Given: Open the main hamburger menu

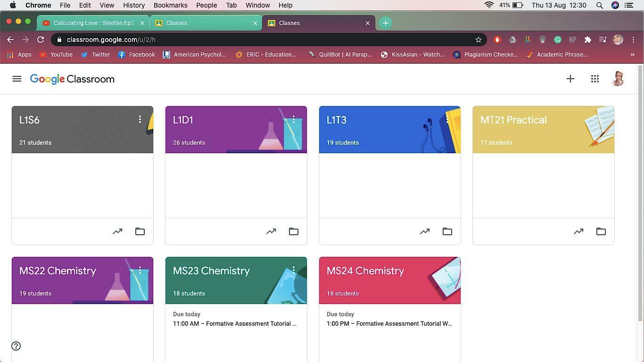Looking at the screenshot, I should [17, 79].
